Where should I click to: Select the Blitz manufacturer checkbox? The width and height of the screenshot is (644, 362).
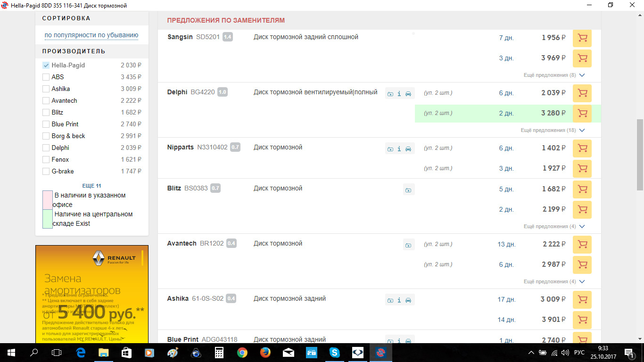(46, 113)
